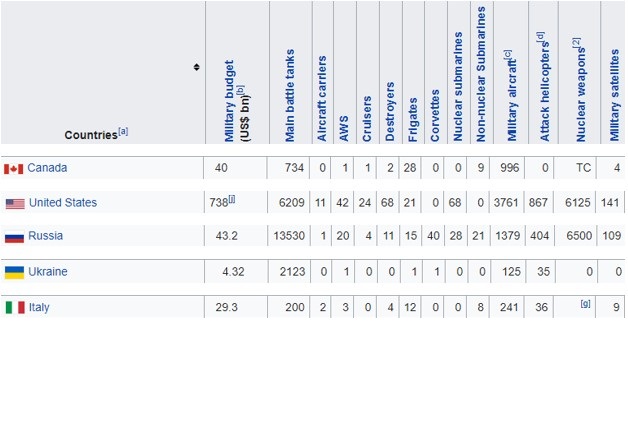Follow the Italy country link
Viewport: 628px width, 431px height.
[38, 307]
